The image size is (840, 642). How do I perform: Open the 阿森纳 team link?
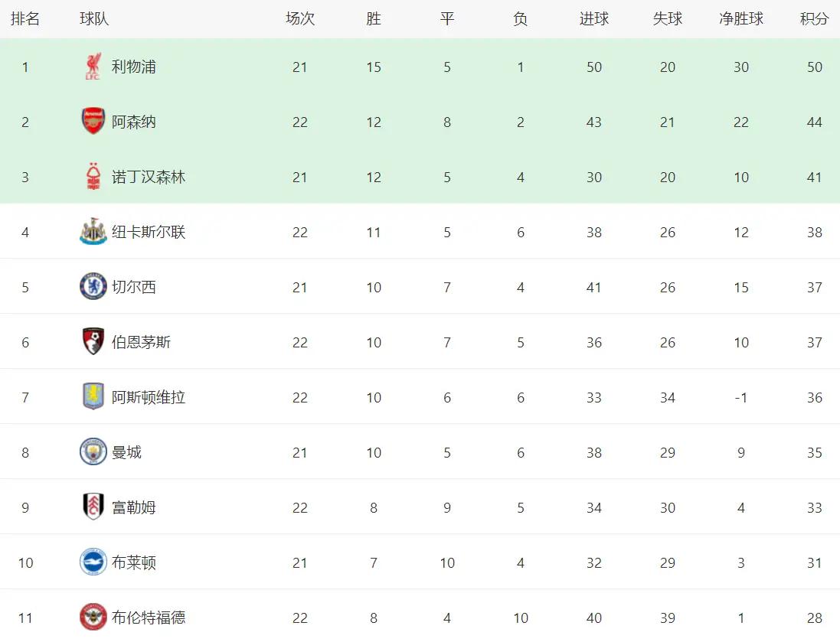(x=134, y=122)
